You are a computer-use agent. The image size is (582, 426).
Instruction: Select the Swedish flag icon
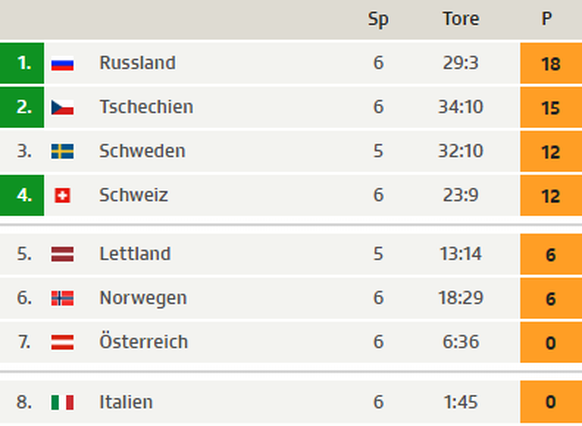(62, 151)
